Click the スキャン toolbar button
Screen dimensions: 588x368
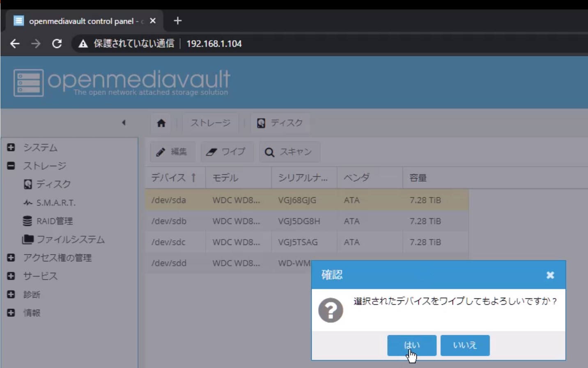[289, 152]
